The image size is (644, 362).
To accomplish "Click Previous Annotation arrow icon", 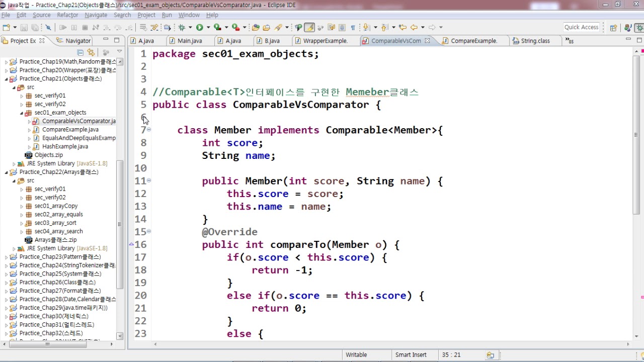I will tap(384, 28).
